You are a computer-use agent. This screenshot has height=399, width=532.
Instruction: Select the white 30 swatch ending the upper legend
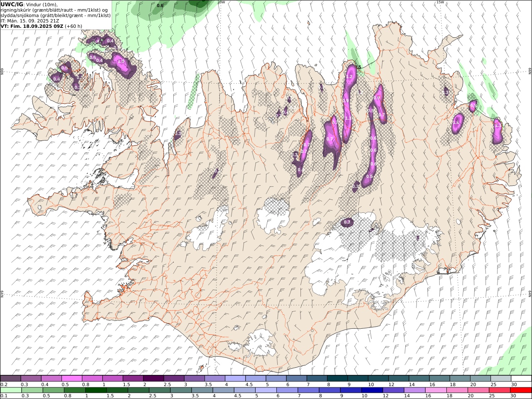[521, 378]
